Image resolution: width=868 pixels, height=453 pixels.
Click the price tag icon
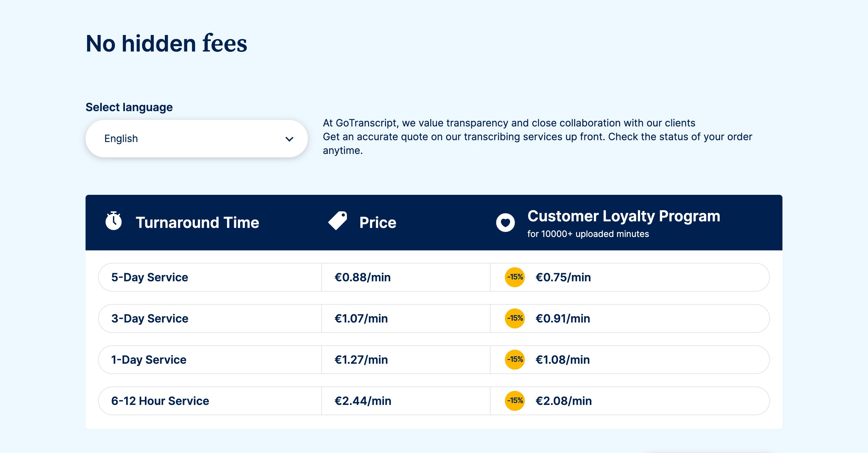pos(338,221)
